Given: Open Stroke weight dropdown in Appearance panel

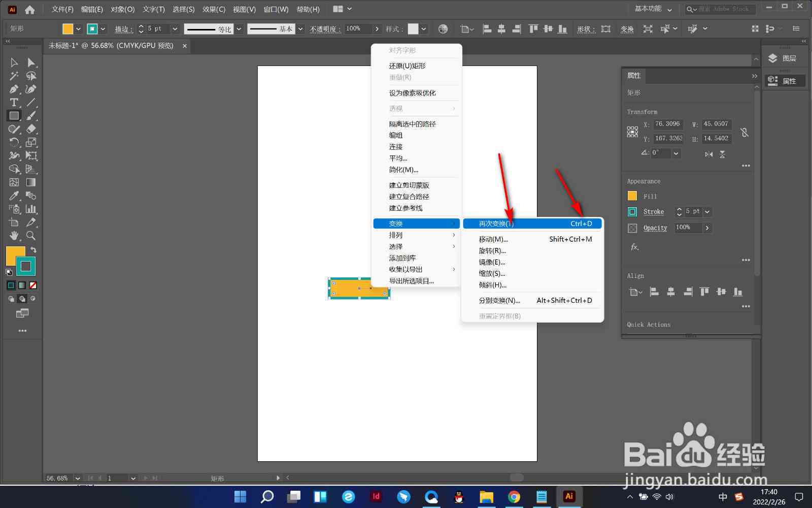Looking at the screenshot, I should [707, 212].
